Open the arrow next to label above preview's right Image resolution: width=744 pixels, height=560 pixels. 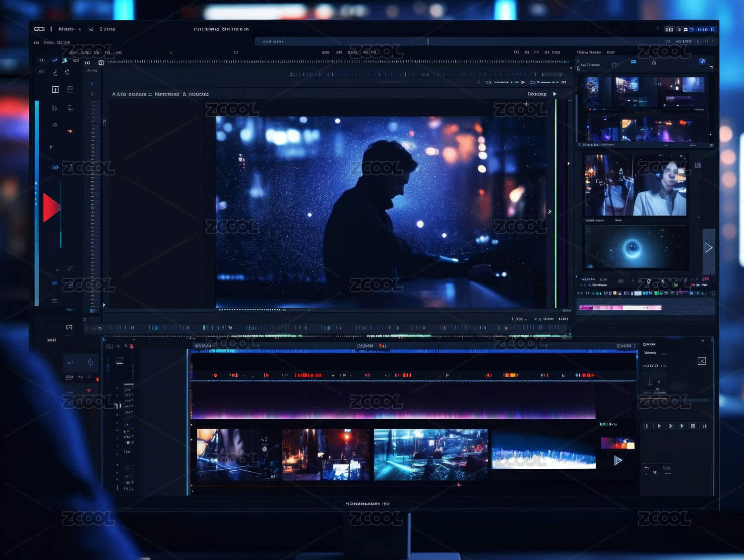[555, 94]
